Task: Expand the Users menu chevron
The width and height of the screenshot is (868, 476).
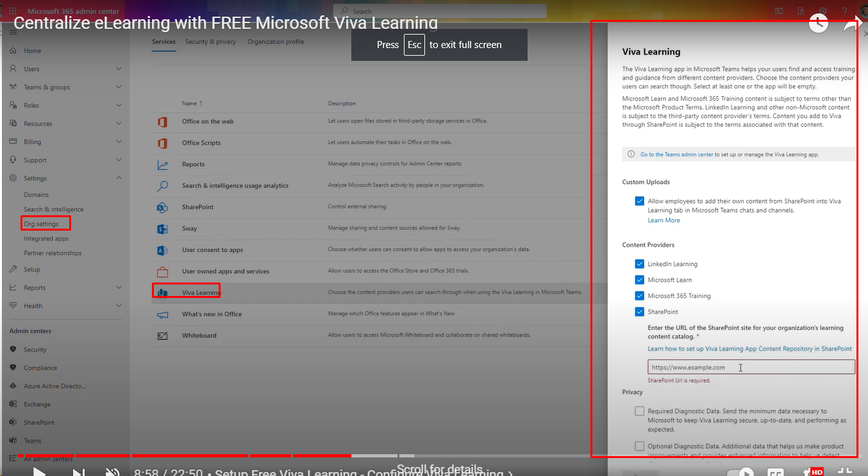Action: 119,69
